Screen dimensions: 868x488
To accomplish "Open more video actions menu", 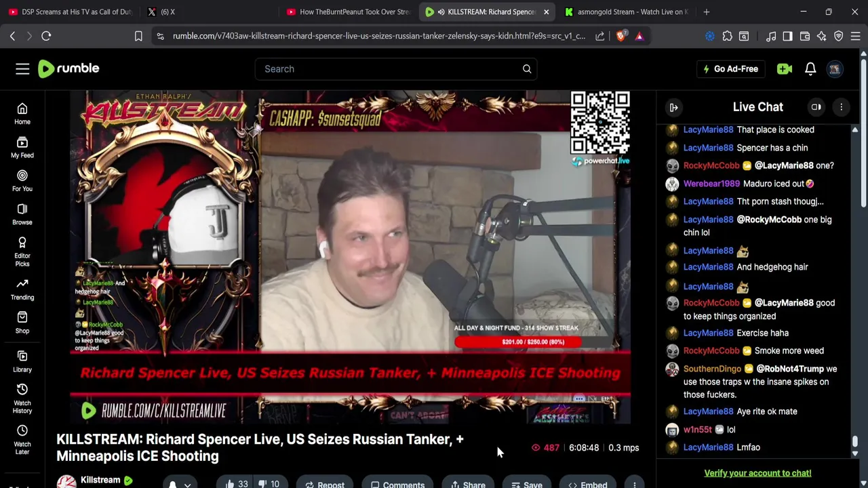I will (x=634, y=484).
